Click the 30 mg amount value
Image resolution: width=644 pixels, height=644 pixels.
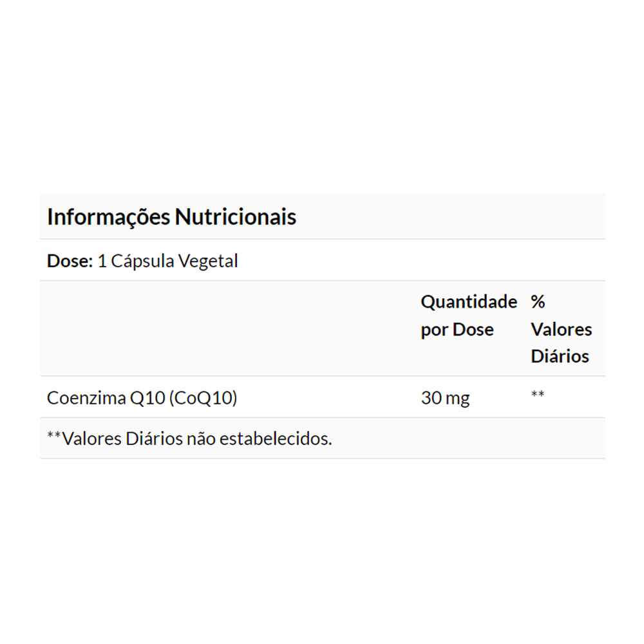tap(445, 398)
